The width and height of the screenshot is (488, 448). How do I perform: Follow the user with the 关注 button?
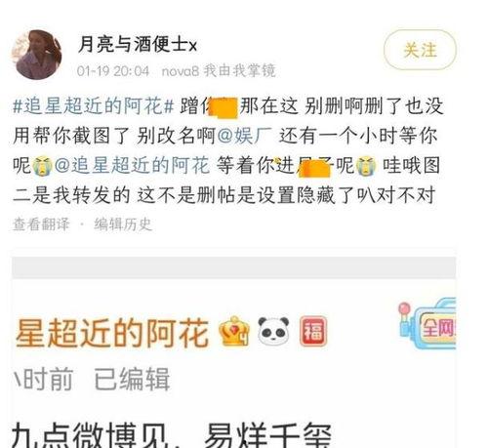coord(420,50)
